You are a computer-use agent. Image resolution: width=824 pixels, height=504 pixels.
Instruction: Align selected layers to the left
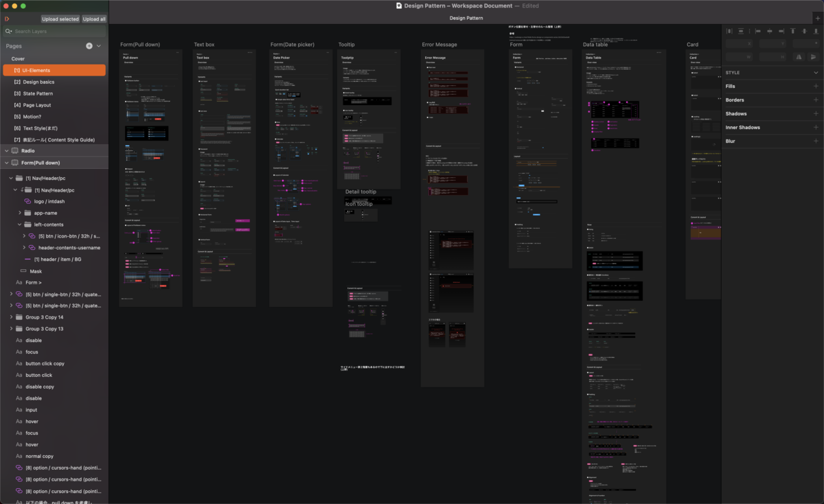[758, 31]
